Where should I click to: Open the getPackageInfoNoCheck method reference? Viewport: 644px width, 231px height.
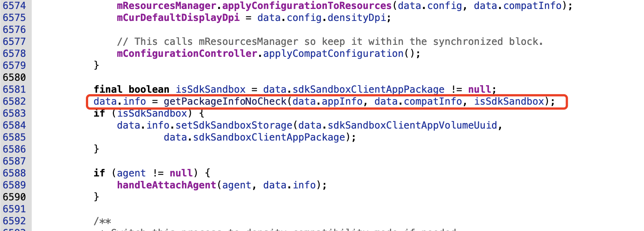click(225, 101)
